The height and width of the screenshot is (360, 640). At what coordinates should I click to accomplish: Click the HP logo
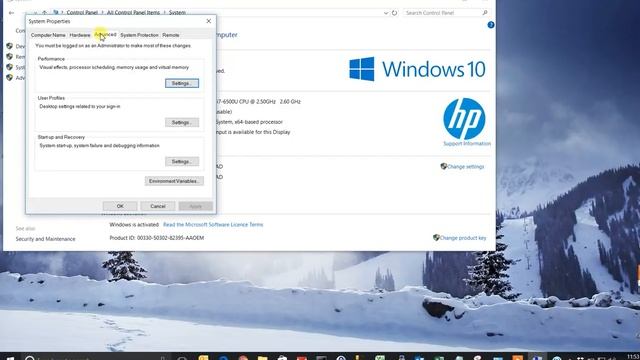[464, 119]
